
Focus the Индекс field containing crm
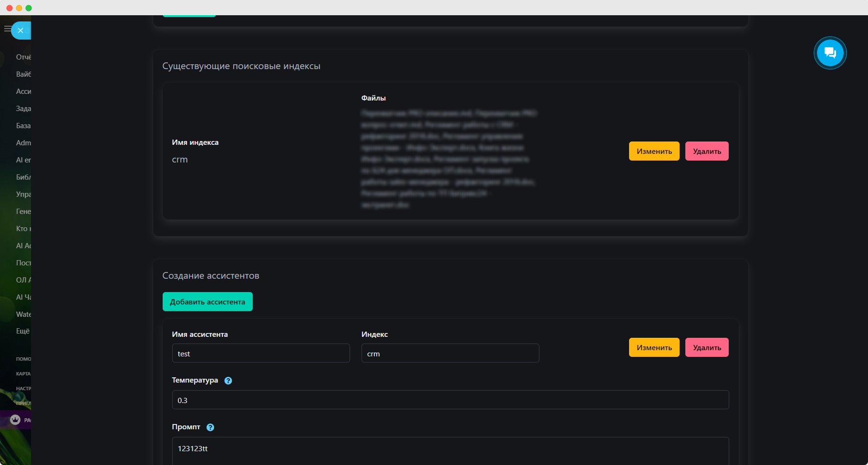(450, 353)
